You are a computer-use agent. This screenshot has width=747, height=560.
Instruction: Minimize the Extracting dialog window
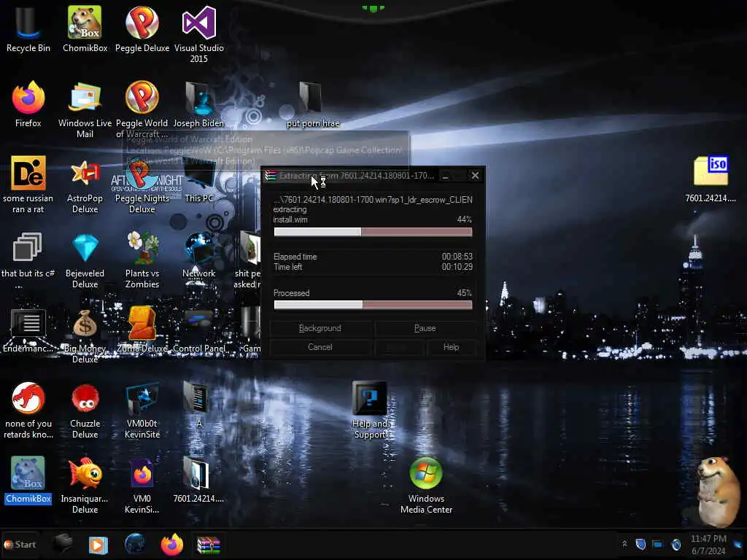[x=446, y=176]
